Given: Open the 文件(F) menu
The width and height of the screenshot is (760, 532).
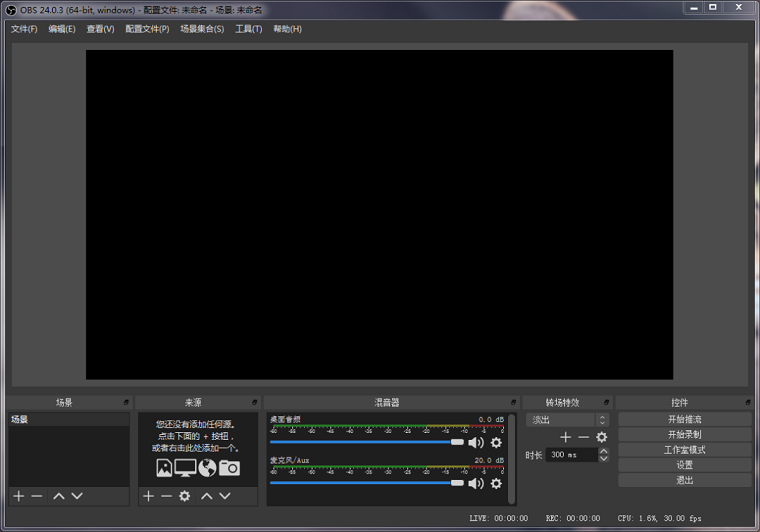Looking at the screenshot, I should (x=24, y=29).
